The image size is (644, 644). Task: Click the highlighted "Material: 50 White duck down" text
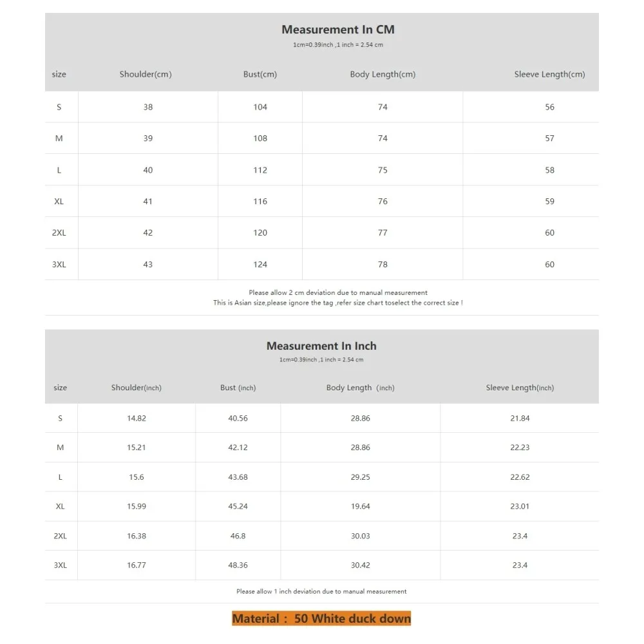point(321,619)
